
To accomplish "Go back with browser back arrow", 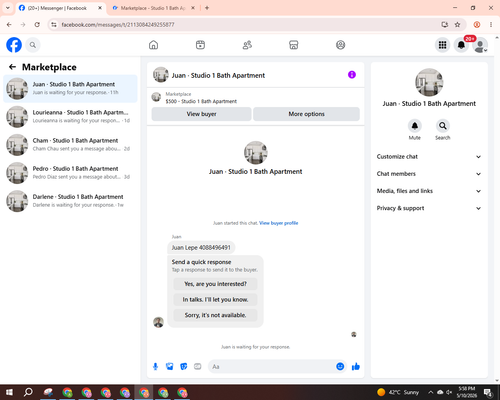I will 9,25.
